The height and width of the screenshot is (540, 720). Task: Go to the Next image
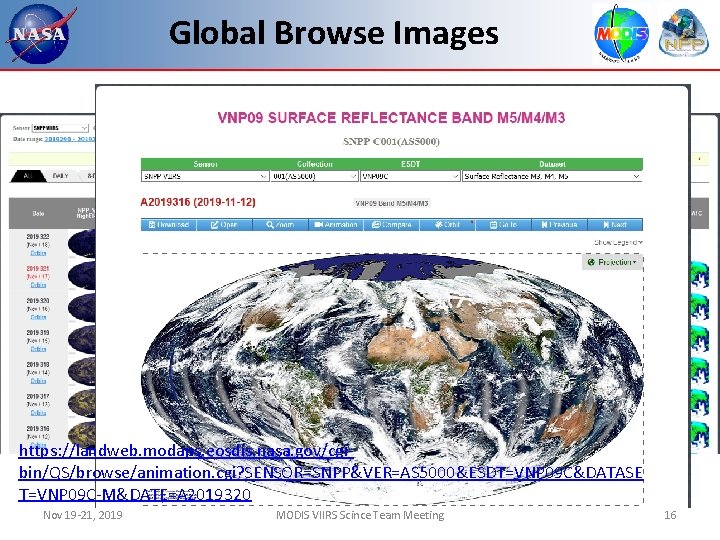tap(615, 225)
